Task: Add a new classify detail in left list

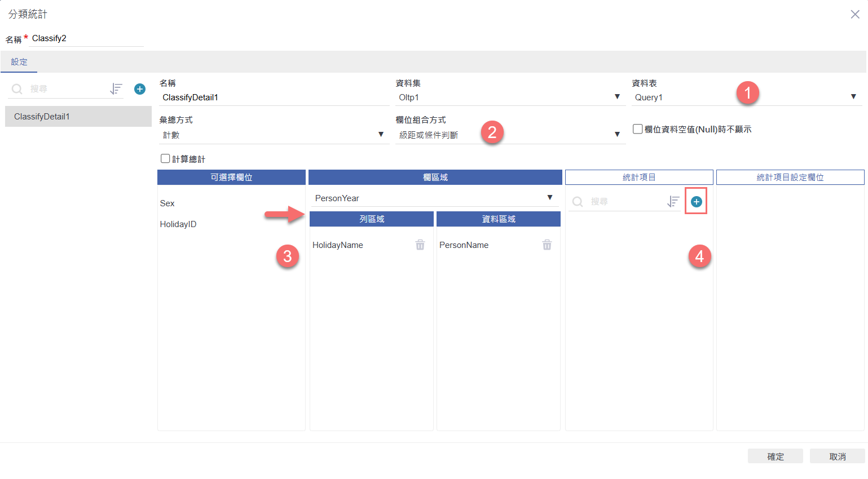Action: point(140,89)
